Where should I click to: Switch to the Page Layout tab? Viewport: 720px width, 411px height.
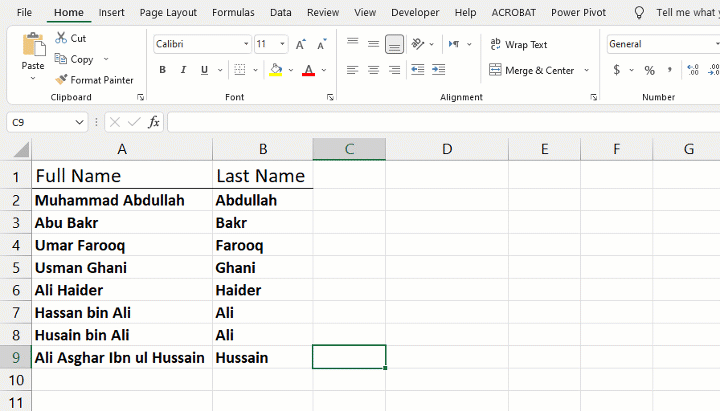[168, 12]
